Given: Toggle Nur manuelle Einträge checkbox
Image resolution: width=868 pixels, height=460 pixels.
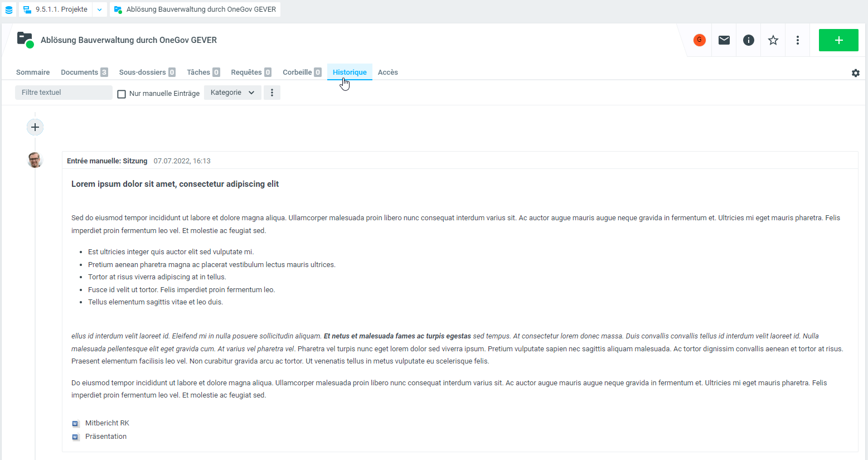Looking at the screenshot, I should [122, 94].
